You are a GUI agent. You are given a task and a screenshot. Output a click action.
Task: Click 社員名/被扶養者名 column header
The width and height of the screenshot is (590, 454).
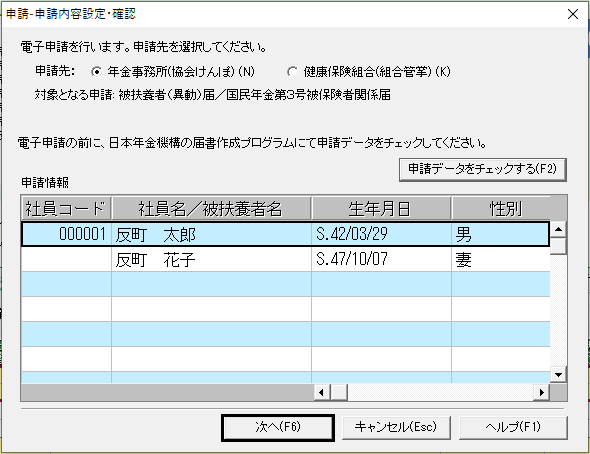coord(211,208)
